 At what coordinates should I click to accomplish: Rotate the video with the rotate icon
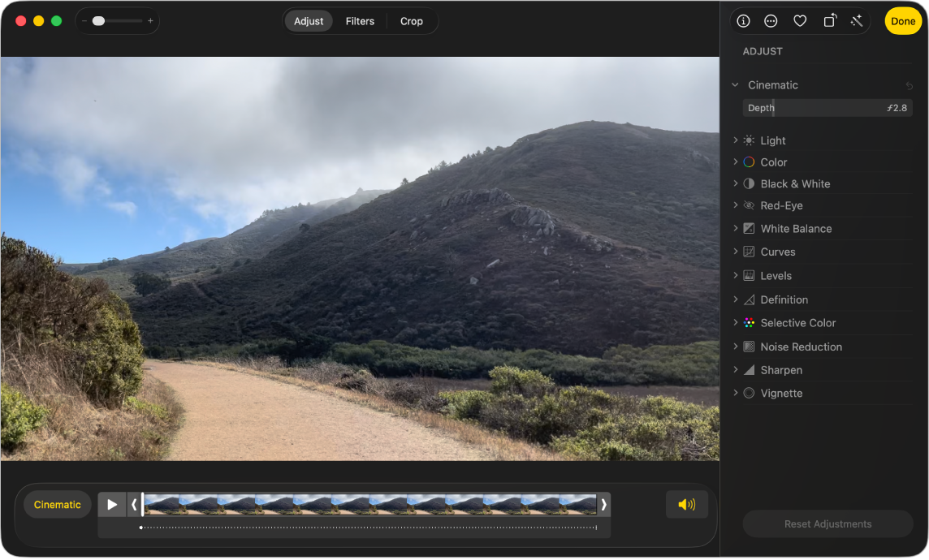[x=828, y=21]
